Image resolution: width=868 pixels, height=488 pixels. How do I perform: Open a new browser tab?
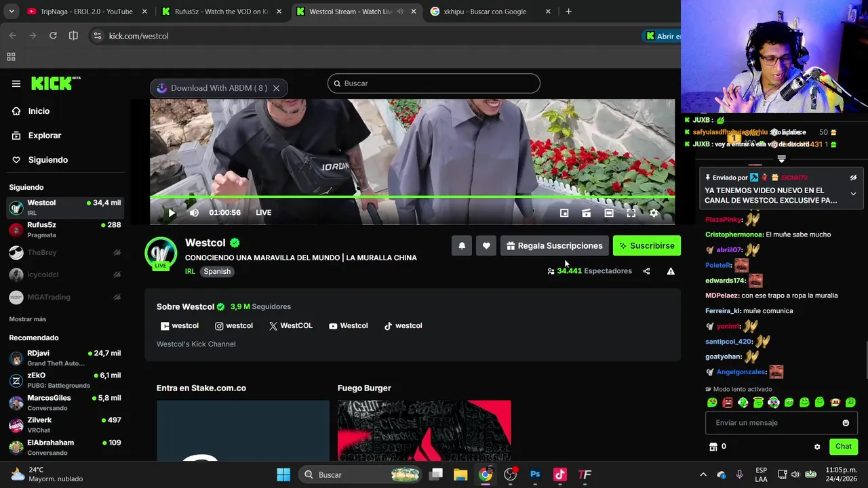568,12
